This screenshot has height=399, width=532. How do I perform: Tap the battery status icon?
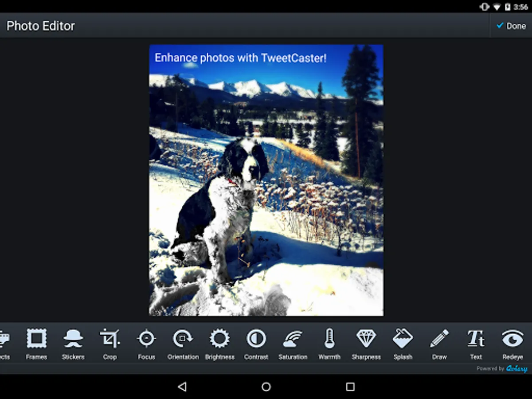click(508, 7)
